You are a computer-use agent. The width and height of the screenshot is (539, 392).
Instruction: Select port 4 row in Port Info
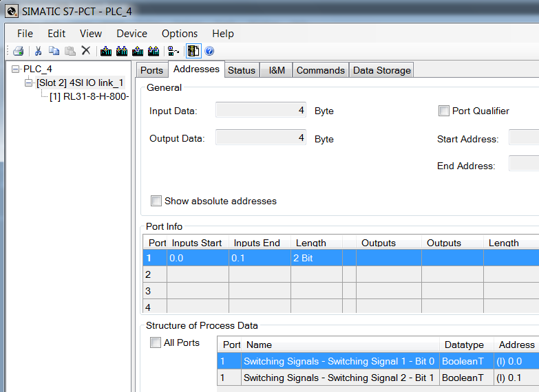coord(341,307)
